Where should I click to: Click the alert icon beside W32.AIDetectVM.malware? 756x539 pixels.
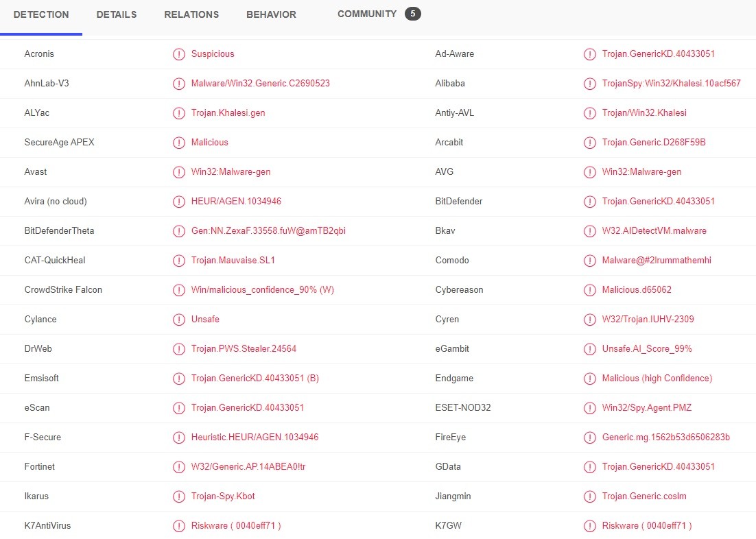[x=590, y=231]
